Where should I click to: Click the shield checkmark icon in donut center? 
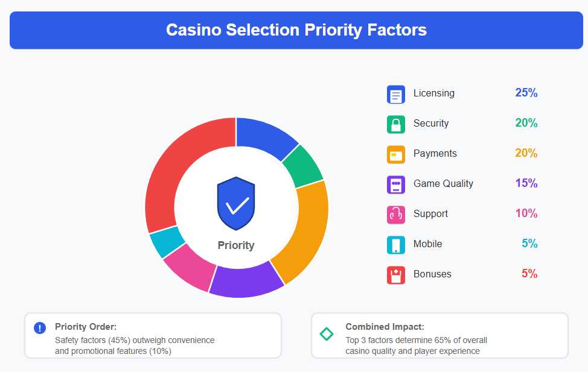click(x=236, y=204)
